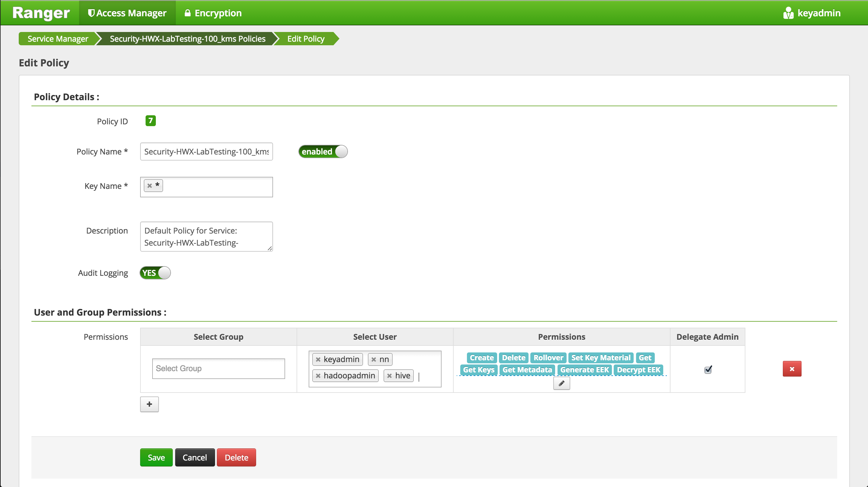The width and height of the screenshot is (868, 487).
Task: Click the Edit Policy page heading
Action: click(44, 62)
